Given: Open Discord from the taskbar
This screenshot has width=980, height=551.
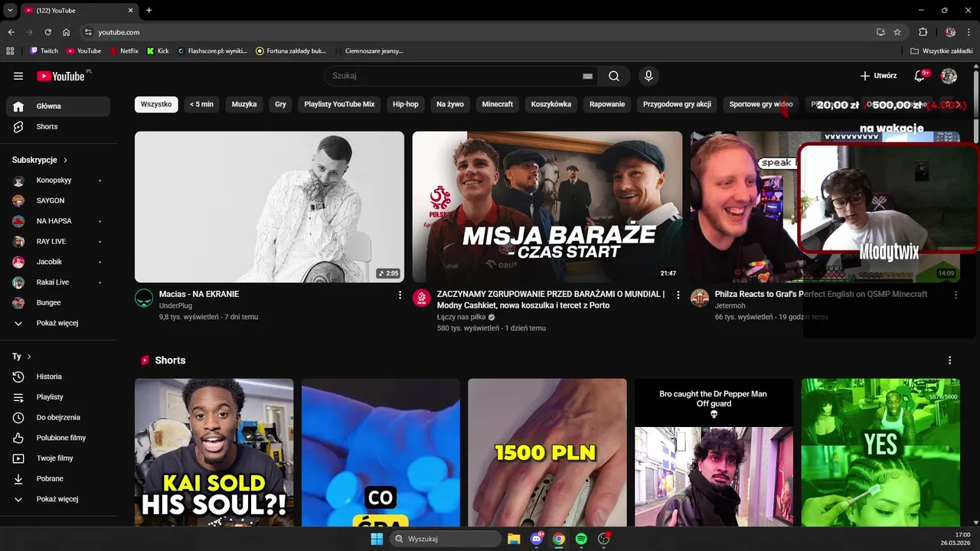Looking at the screenshot, I should tap(537, 539).
